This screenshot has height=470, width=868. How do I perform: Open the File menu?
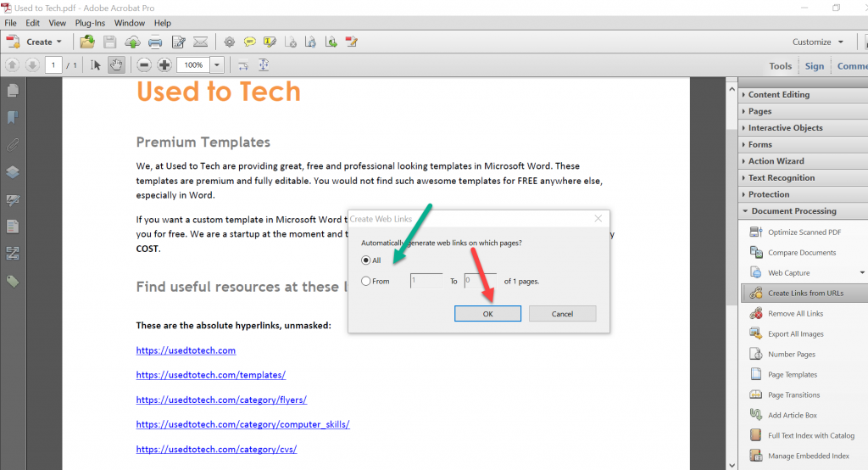(10, 23)
